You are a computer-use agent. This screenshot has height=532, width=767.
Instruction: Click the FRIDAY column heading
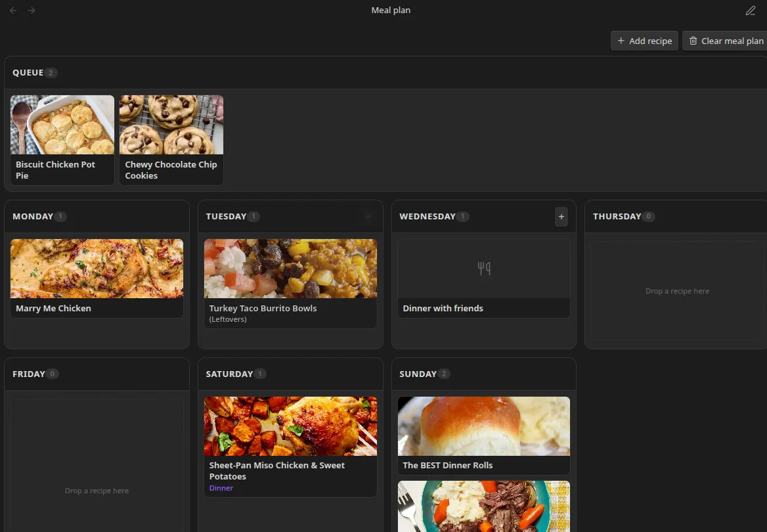coord(29,374)
